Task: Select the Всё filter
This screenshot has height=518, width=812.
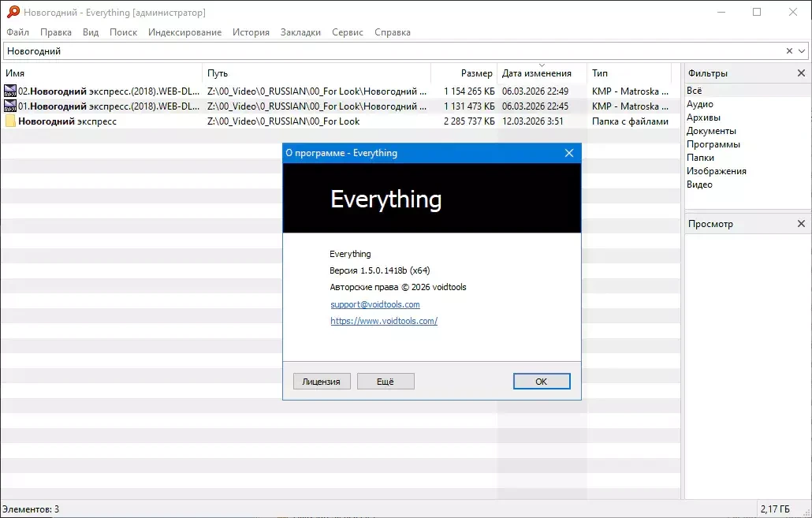Action: click(694, 91)
